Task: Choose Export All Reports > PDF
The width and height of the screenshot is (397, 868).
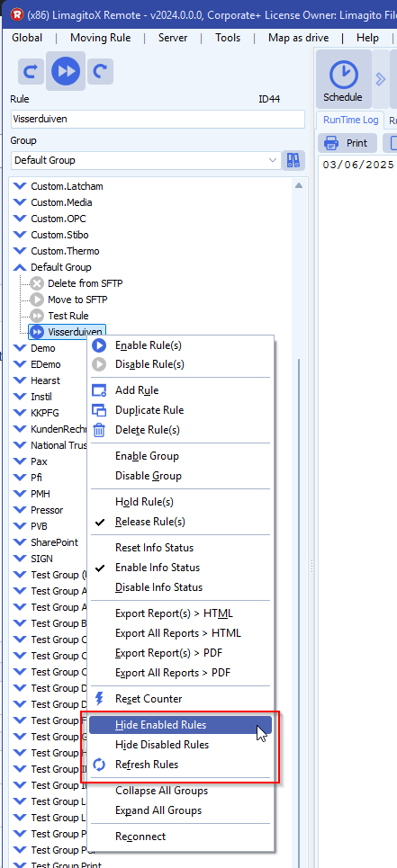Action: 181,673
